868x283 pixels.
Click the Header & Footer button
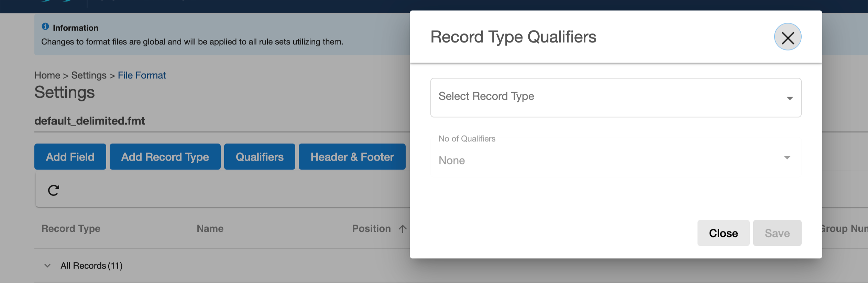[x=352, y=157]
